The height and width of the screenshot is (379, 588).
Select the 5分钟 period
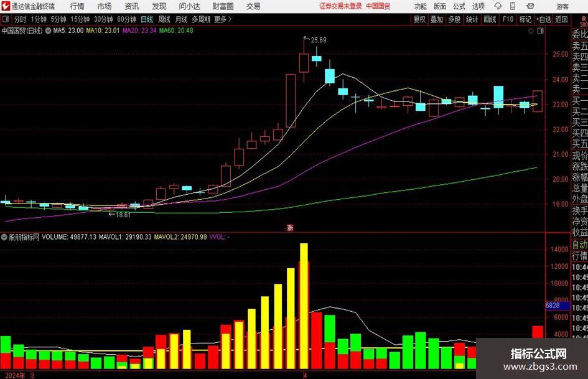click(58, 19)
